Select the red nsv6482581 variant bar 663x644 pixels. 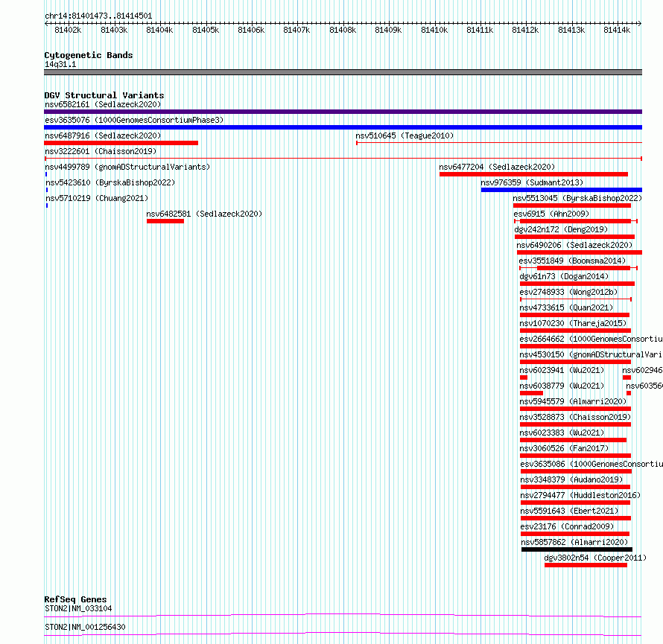(x=165, y=221)
